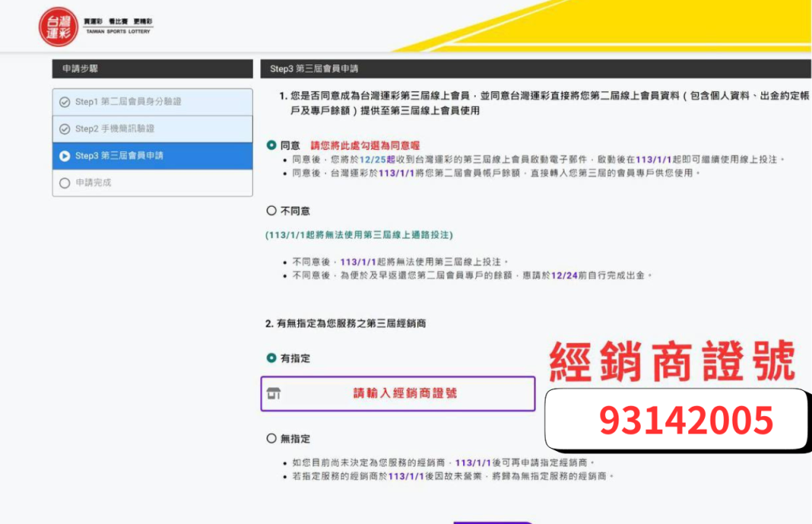Screen dimensions: 812x524
Task: Open Step2 手機簡訊驗證 step
Action: pos(153,129)
